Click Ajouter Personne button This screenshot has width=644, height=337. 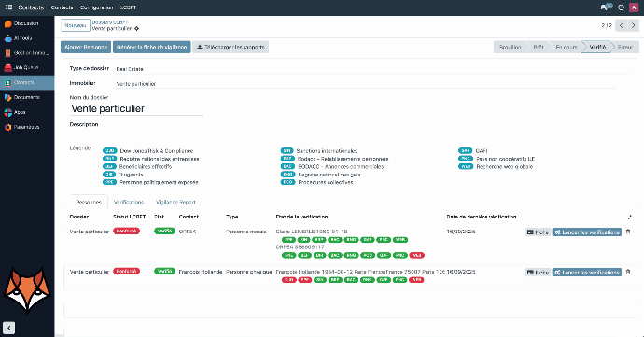(x=86, y=48)
